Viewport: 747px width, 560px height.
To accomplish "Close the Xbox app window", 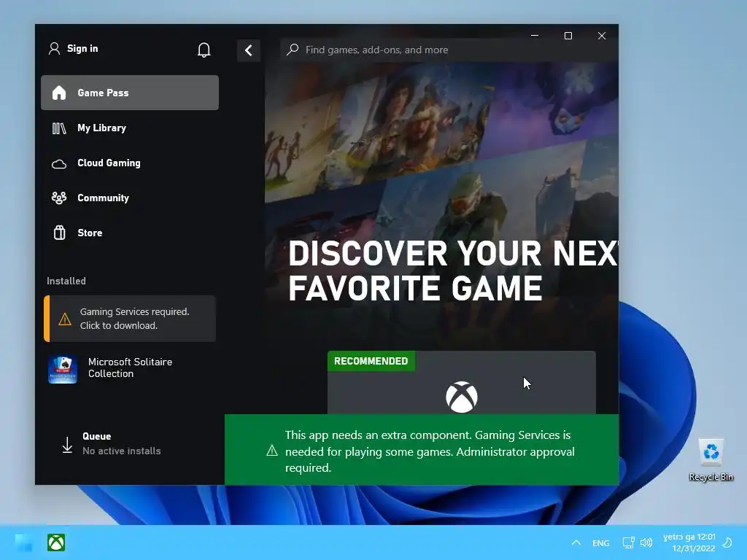I will point(602,36).
